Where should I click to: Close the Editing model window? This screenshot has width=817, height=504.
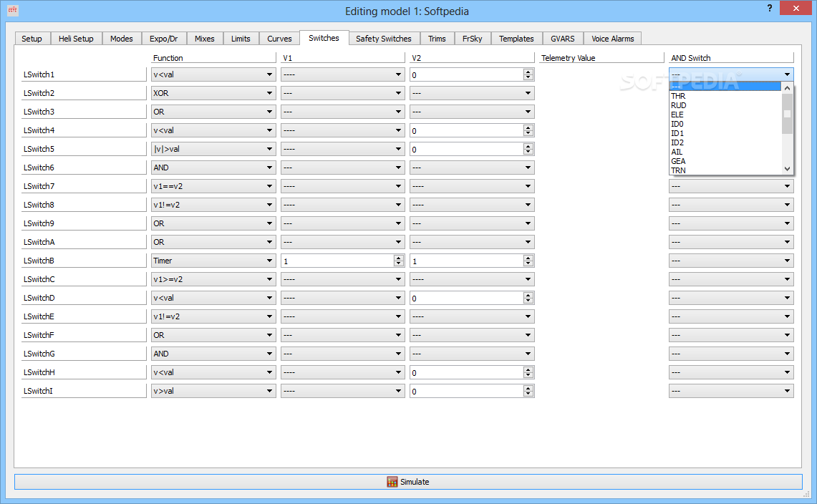(x=796, y=8)
